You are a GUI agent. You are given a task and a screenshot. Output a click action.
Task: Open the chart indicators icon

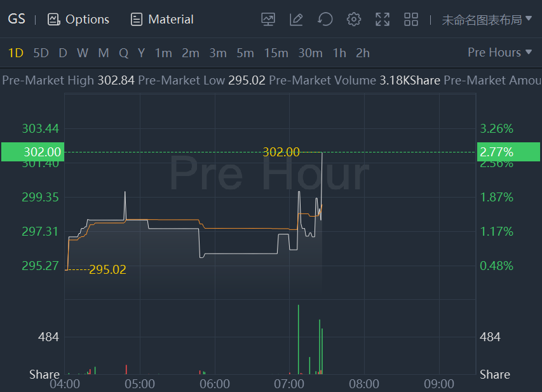268,20
